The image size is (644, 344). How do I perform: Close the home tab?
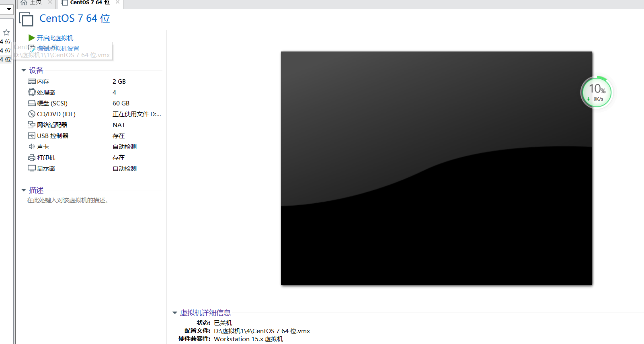click(50, 2)
